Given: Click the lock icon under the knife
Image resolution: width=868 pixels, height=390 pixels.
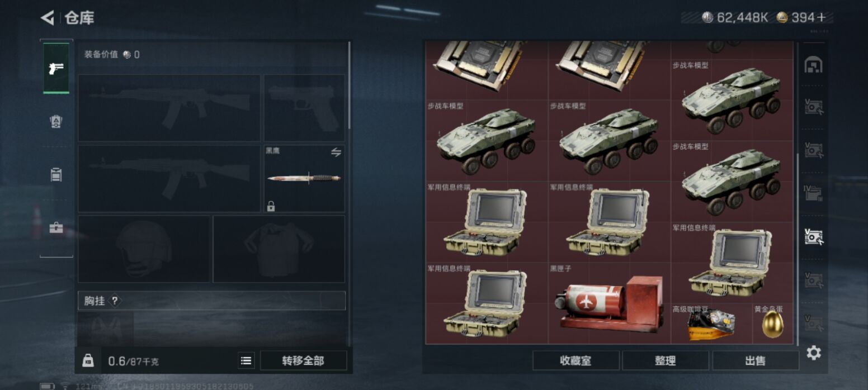Looking at the screenshot, I should click(271, 207).
